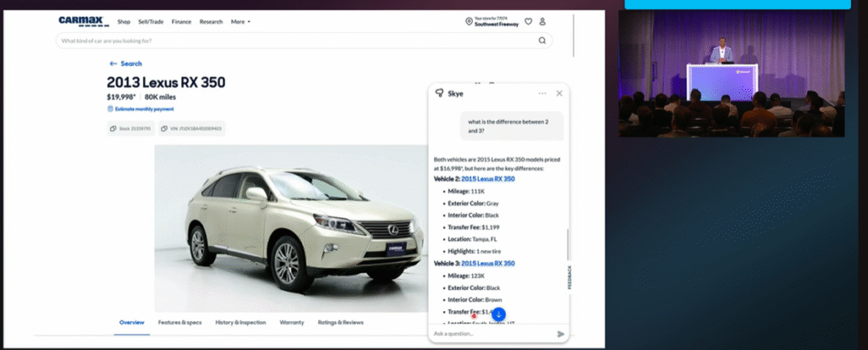Click the Skye assistant logo icon
The width and height of the screenshot is (868, 350).
tap(440, 93)
